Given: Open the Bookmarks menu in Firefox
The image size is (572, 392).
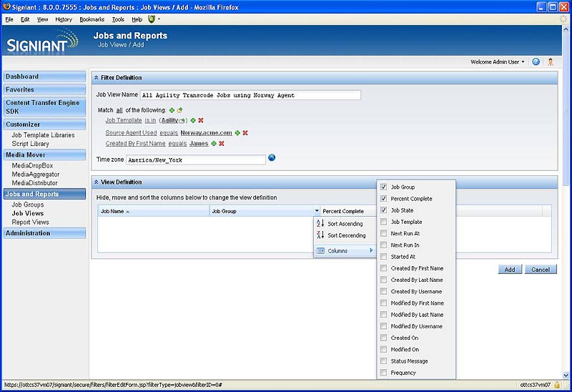Looking at the screenshot, I should click(x=92, y=19).
